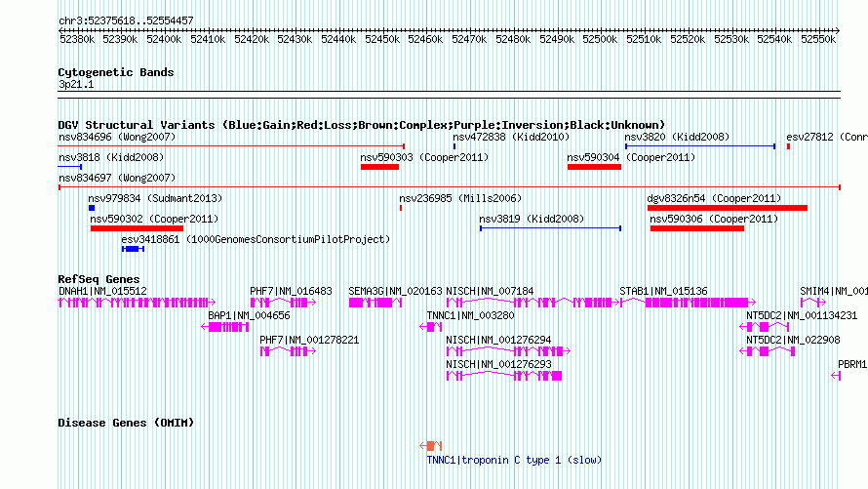Open the nsv3820 (Kidd2008) variant label
The width and height of the screenshot is (868, 489).
[677, 137]
